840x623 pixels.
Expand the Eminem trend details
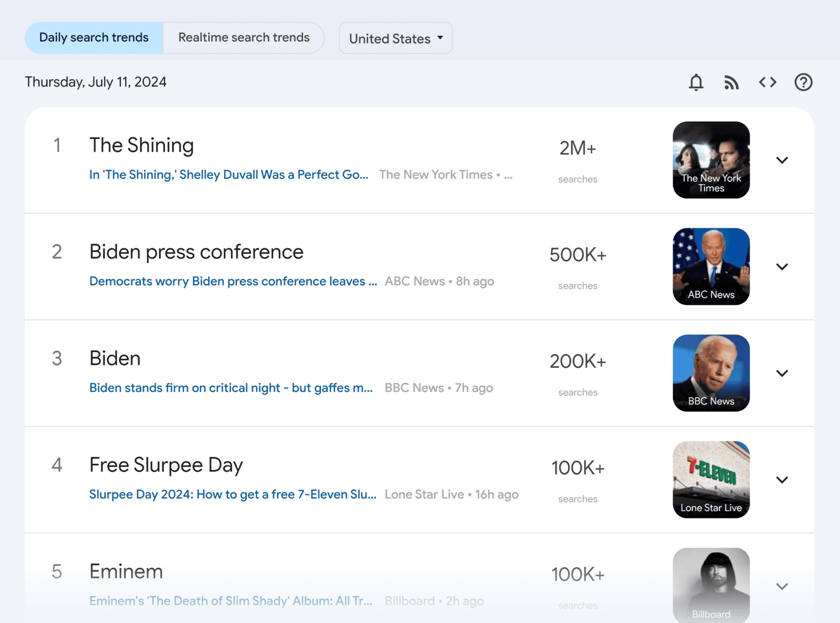[782, 586]
